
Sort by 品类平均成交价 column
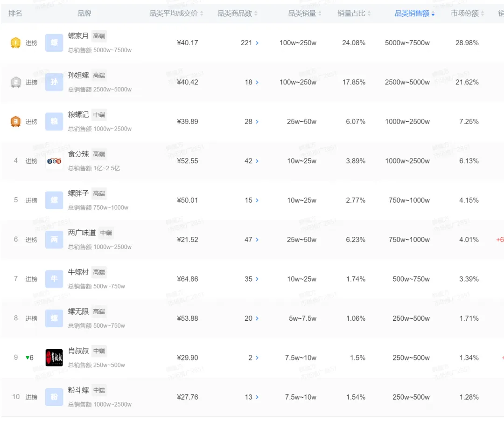tap(176, 14)
